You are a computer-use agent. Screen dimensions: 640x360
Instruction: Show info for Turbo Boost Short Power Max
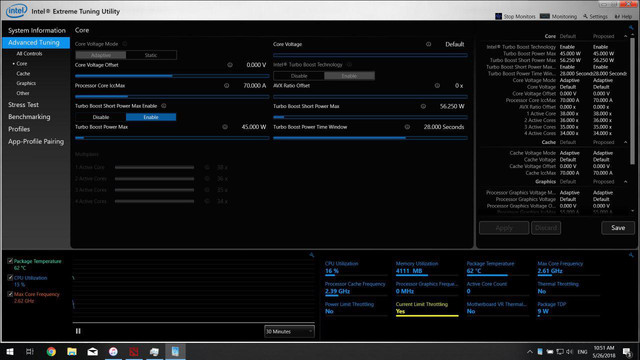(423, 106)
